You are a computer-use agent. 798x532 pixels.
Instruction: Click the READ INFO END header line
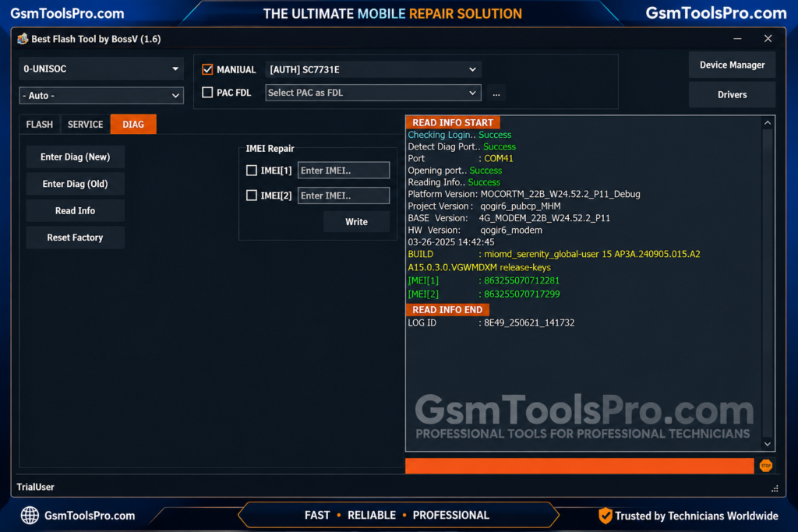pyautogui.click(x=447, y=310)
